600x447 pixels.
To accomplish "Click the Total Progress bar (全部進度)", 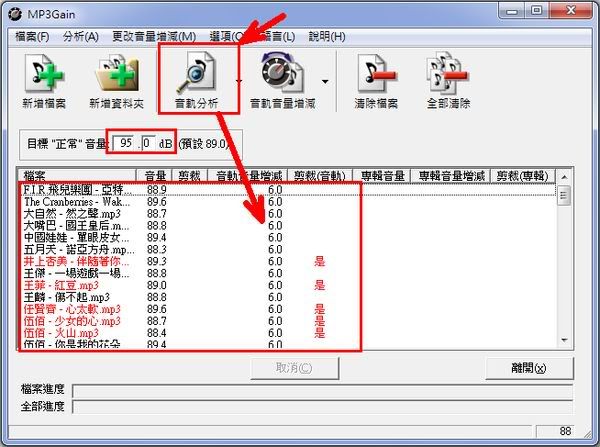I will point(323,407).
